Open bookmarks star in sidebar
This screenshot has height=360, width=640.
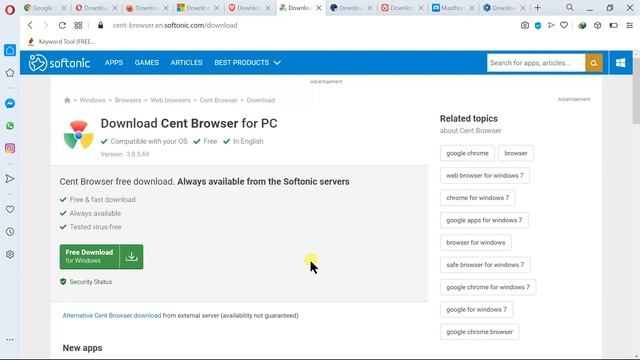tap(10, 73)
